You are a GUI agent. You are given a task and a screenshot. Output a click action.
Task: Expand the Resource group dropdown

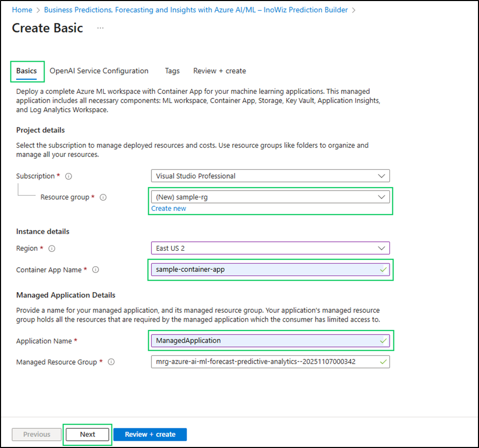270,197
